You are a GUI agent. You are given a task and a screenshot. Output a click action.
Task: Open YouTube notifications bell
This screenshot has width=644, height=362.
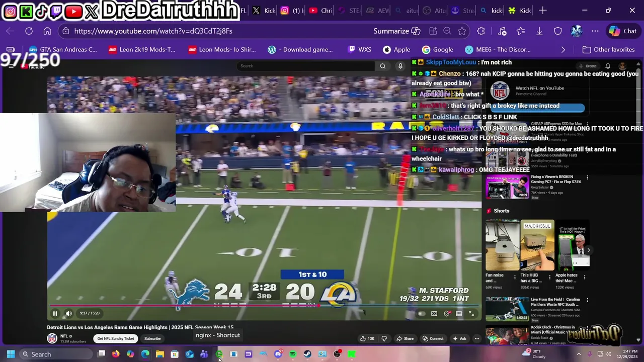tap(608, 66)
